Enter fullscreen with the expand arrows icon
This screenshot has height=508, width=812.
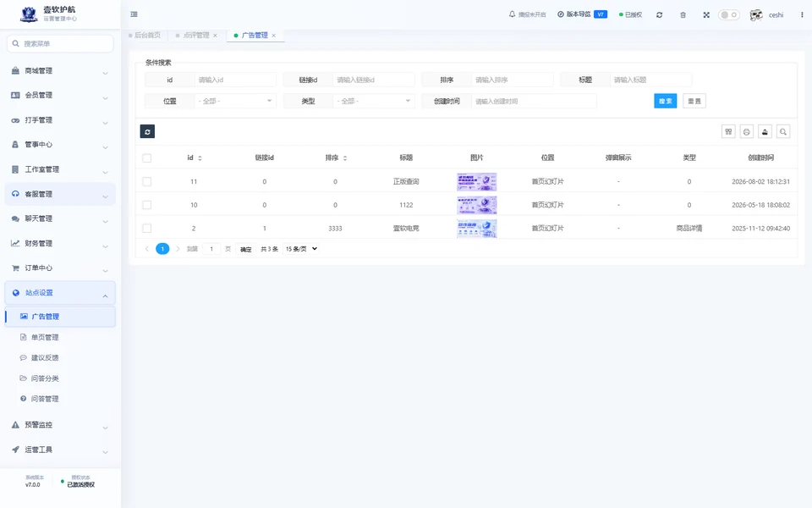pos(706,15)
